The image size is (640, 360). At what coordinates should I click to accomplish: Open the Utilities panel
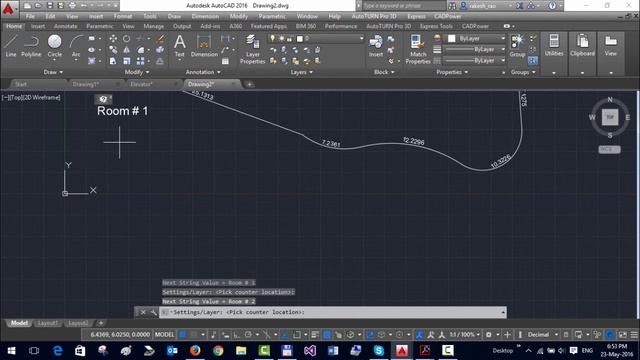pyautogui.click(x=554, y=46)
